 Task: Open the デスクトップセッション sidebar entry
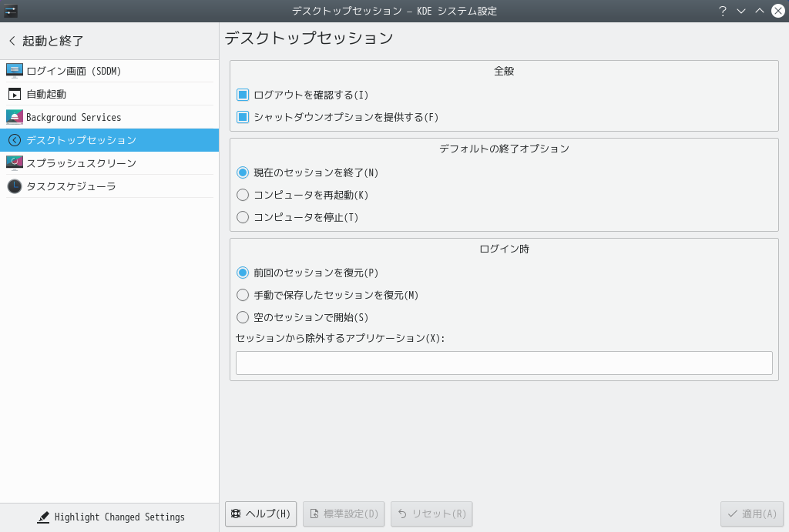click(81, 140)
